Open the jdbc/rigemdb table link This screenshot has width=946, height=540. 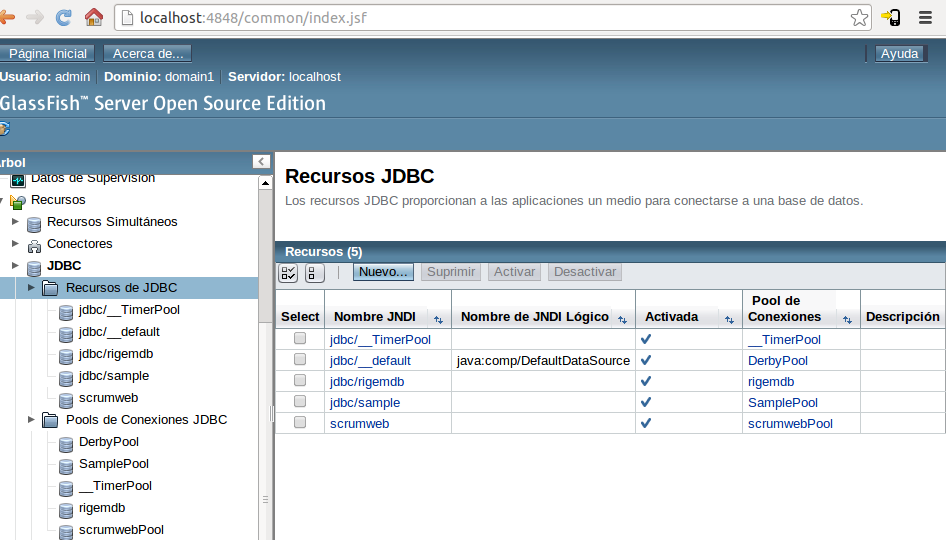tap(367, 382)
